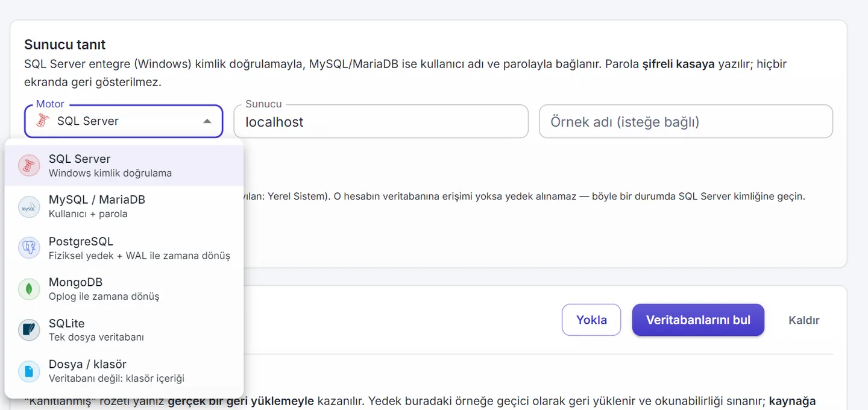Click the Yokla button

(591, 320)
